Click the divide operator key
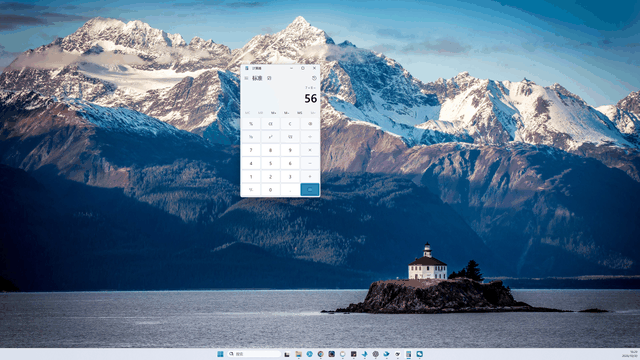 310,137
